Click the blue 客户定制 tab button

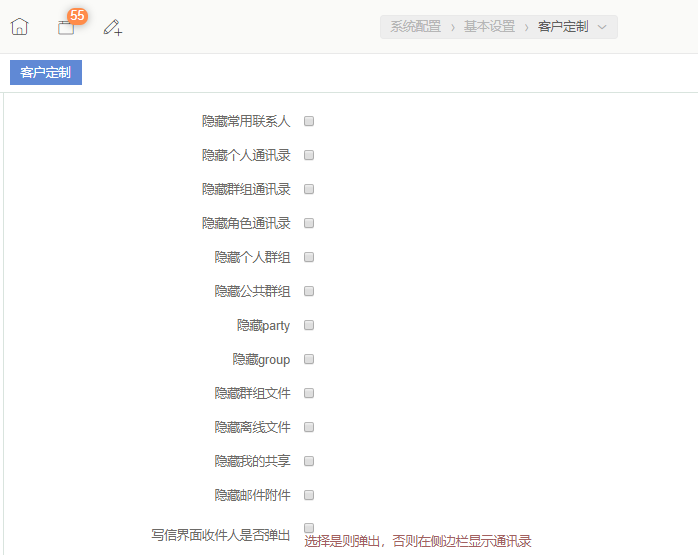point(46,72)
